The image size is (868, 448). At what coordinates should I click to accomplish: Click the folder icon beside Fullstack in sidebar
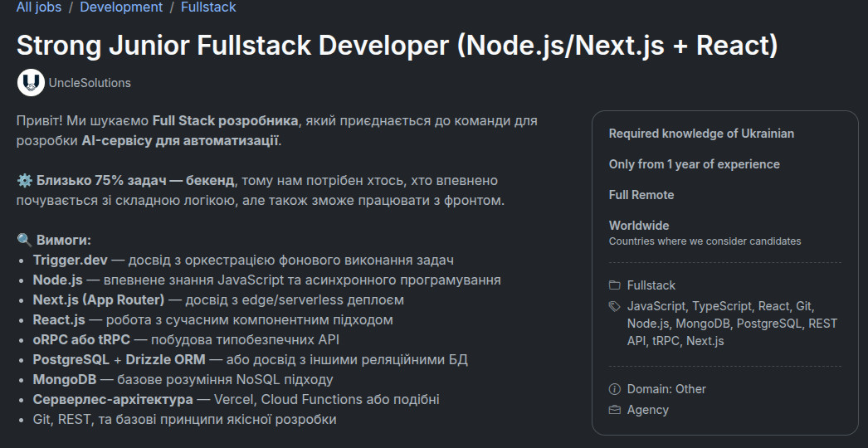tap(614, 285)
